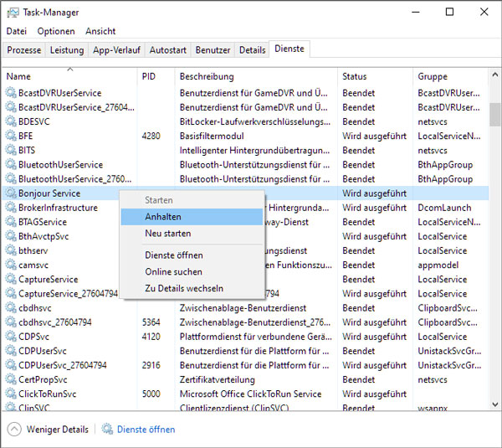This screenshot has width=502, height=448.
Task: Click the gear icon next to CertPropSvc
Action: 11,379
